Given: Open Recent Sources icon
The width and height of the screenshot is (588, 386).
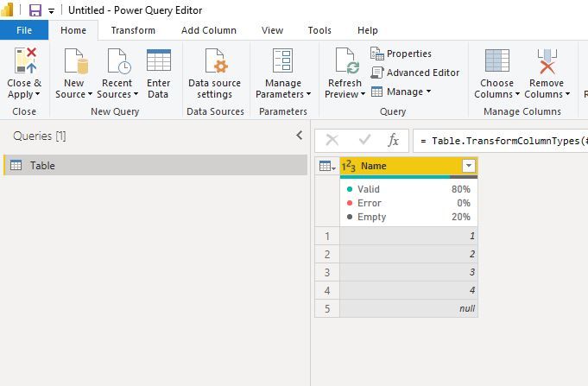Looking at the screenshot, I should point(119,60).
